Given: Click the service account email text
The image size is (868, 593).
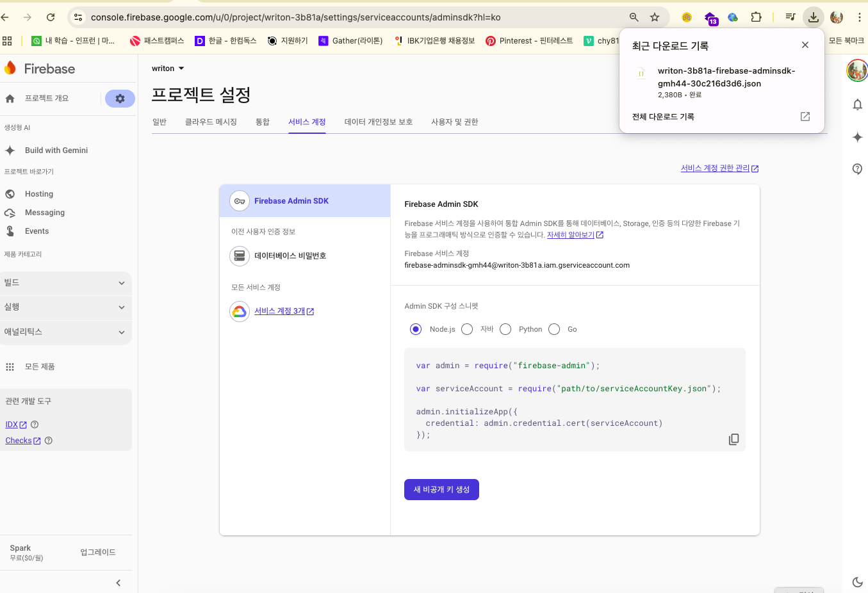Looking at the screenshot, I should coord(517,265).
